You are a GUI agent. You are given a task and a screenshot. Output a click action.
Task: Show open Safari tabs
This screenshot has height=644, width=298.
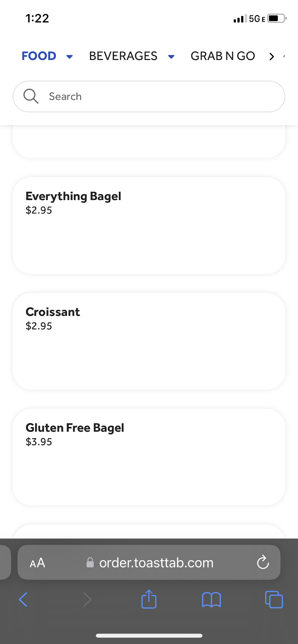coord(274,599)
